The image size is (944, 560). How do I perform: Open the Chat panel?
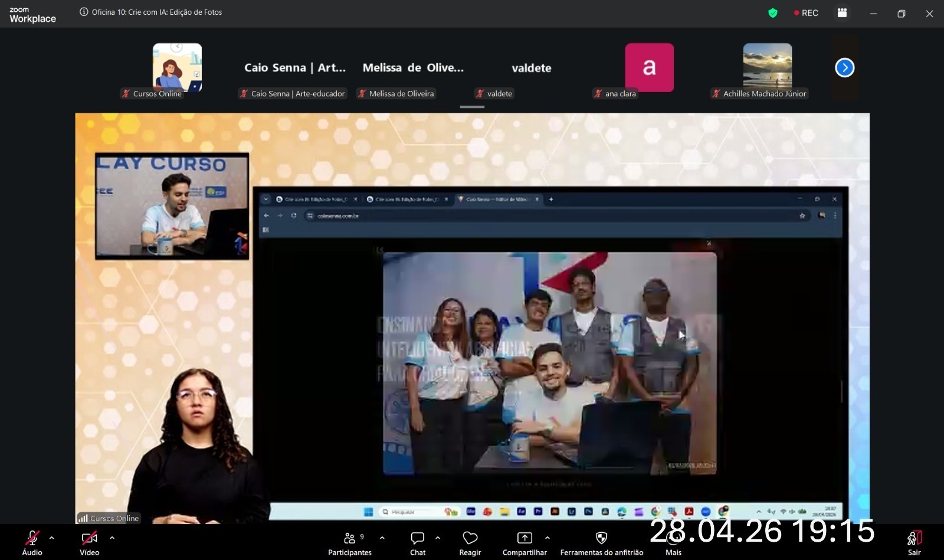click(x=418, y=542)
